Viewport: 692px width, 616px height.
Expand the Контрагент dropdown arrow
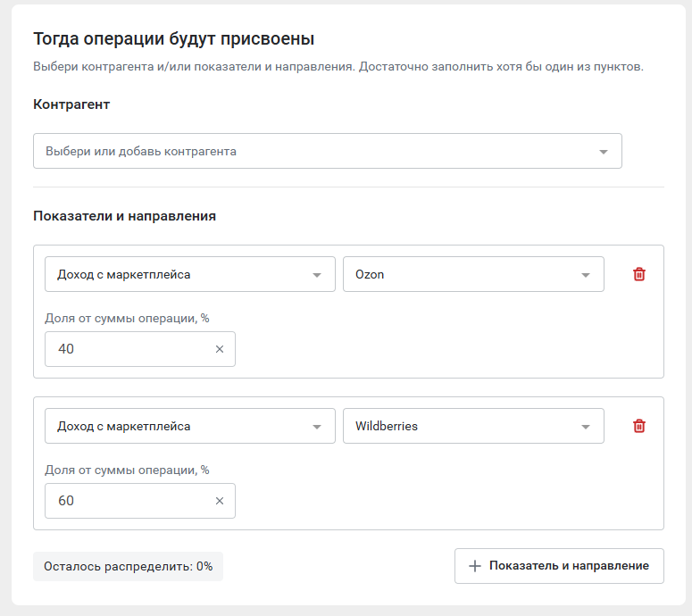(x=604, y=152)
